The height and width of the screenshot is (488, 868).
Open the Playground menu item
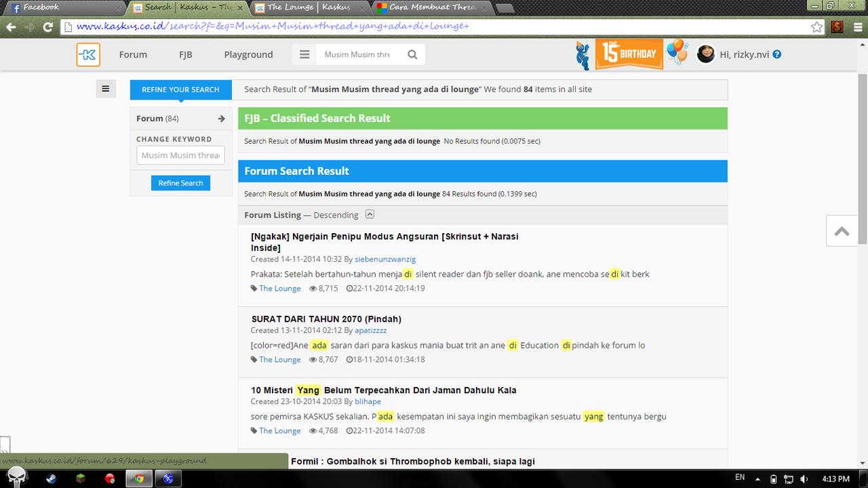(248, 55)
